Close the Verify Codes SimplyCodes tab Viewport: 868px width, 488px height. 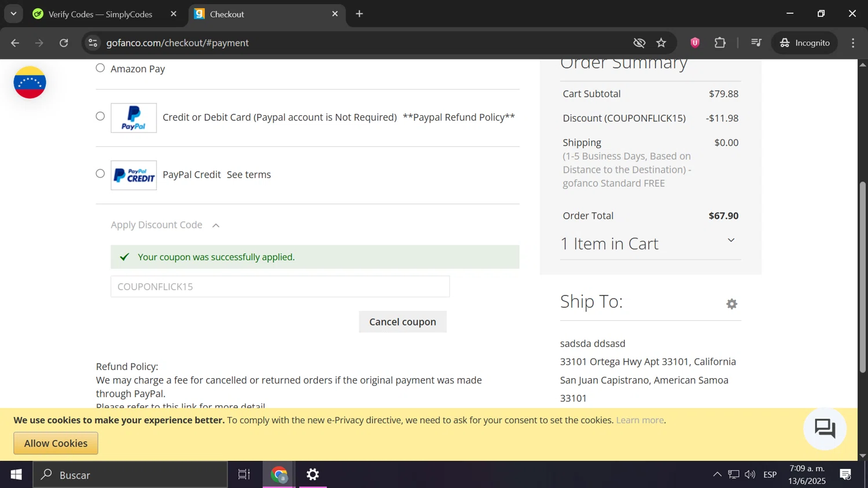click(174, 14)
